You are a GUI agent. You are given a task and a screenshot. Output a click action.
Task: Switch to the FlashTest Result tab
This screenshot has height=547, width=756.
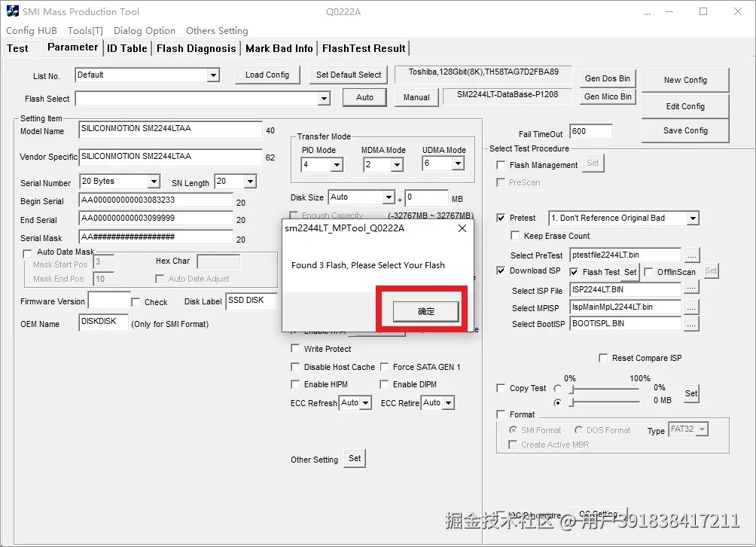click(x=364, y=48)
